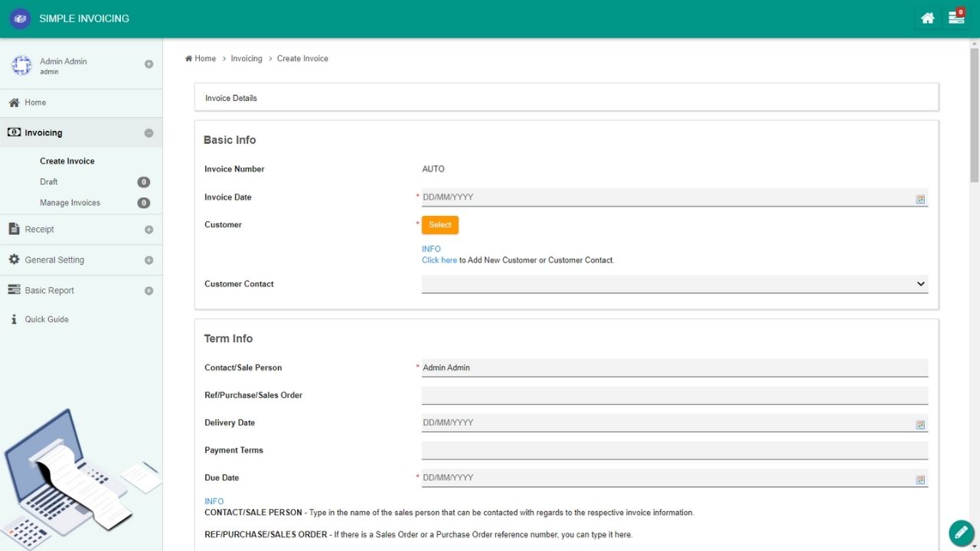Open Delivery Date calendar picker icon

coord(920,425)
